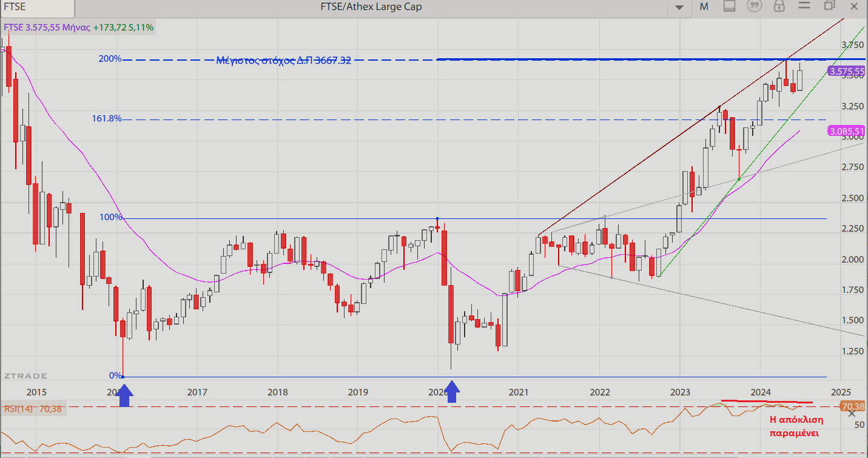Close the RSI indicator panel with its X

[852, 414]
